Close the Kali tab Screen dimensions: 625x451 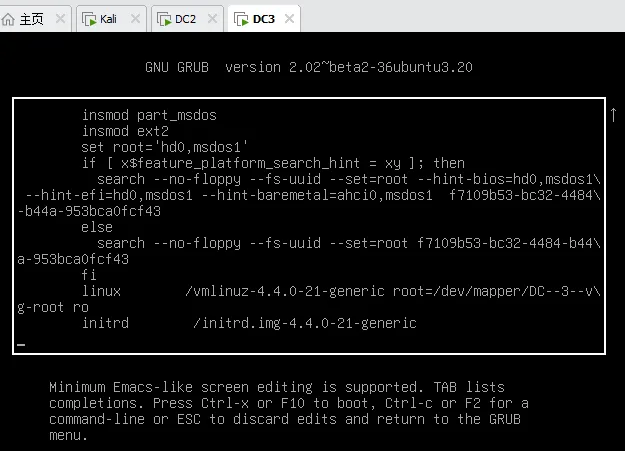(x=136, y=18)
